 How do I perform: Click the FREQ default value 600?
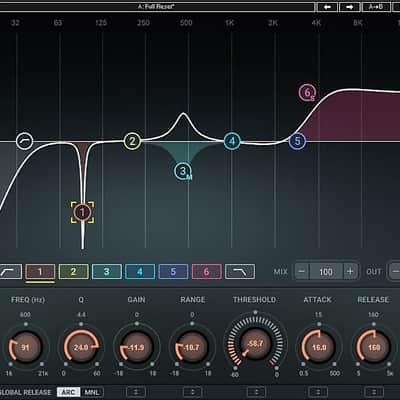point(25,315)
